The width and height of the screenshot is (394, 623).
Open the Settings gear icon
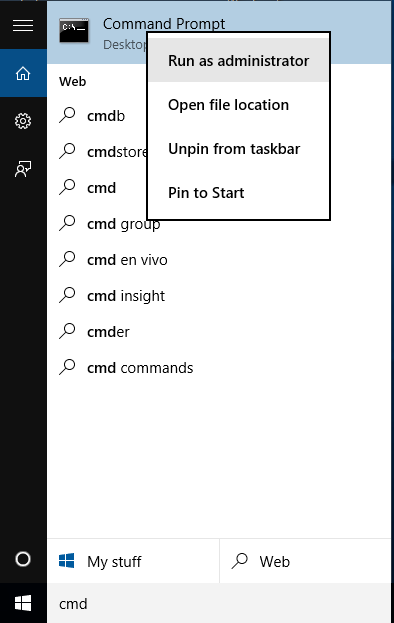click(23, 121)
